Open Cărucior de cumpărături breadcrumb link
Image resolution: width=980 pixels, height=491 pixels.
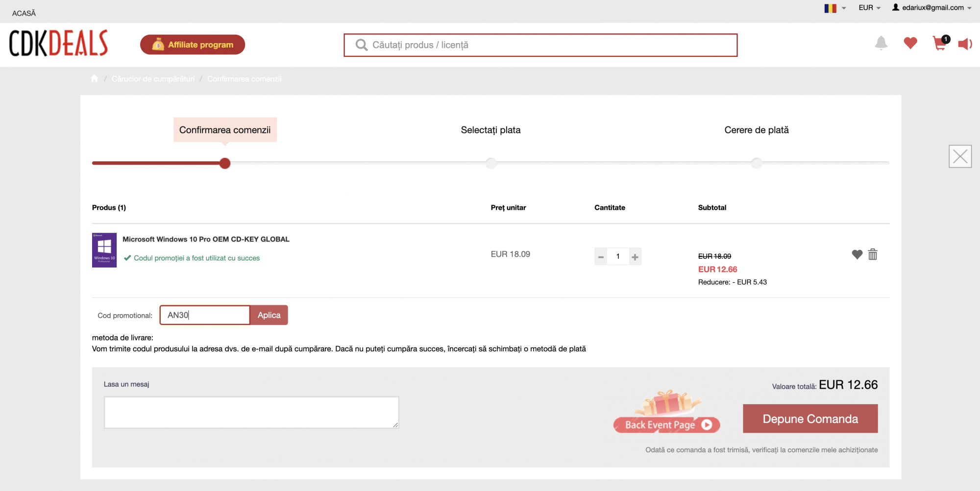[153, 79]
